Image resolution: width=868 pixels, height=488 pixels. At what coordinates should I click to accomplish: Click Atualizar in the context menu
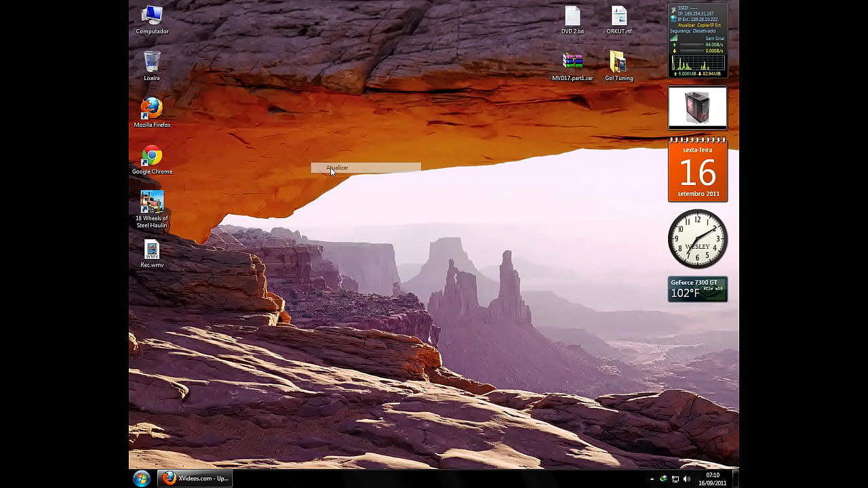click(338, 167)
